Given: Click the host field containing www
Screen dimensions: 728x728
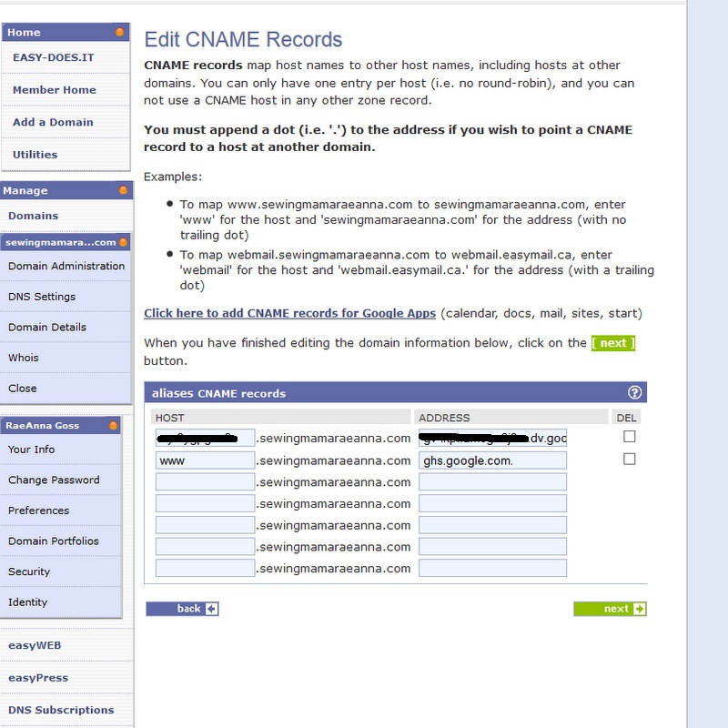Looking at the screenshot, I should [x=206, y=460].
